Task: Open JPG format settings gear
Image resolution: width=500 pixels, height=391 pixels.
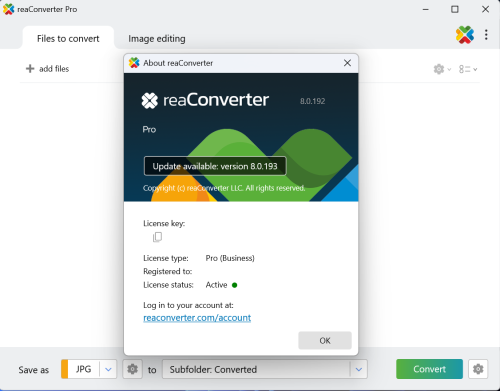Action: [132, 369]
